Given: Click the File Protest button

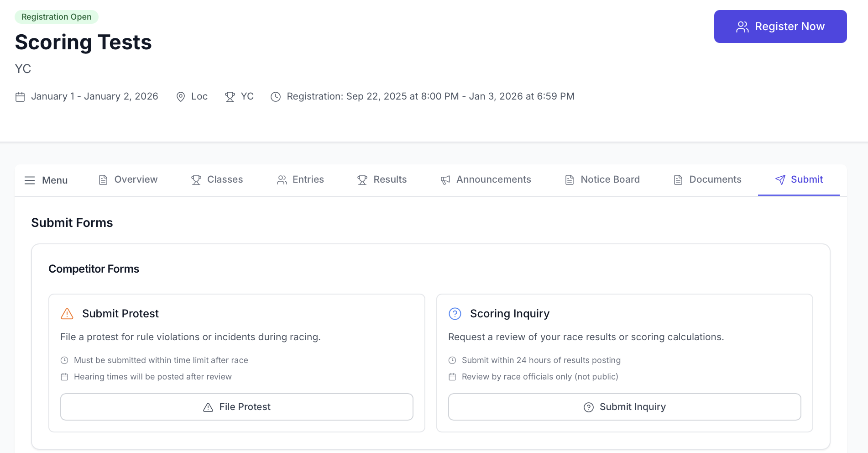Looking at the screenshot, I should [x=236, y=406].
